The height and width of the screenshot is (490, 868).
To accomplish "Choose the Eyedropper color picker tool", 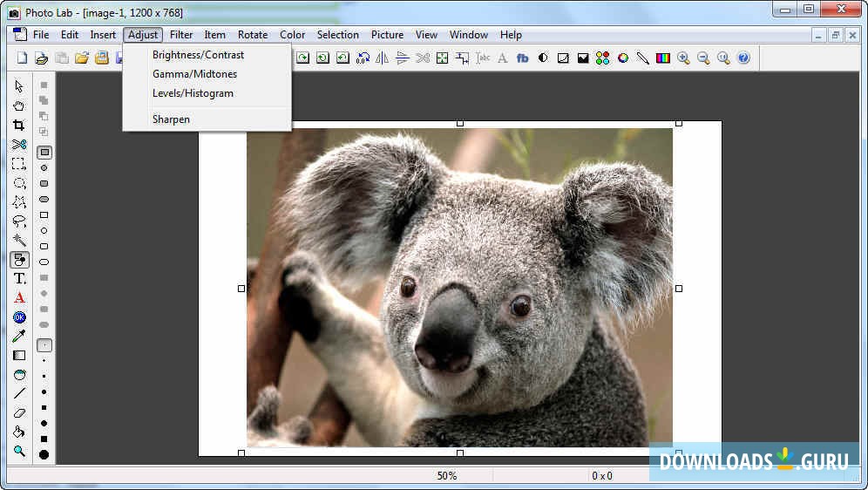I will [x=18, y=337].
